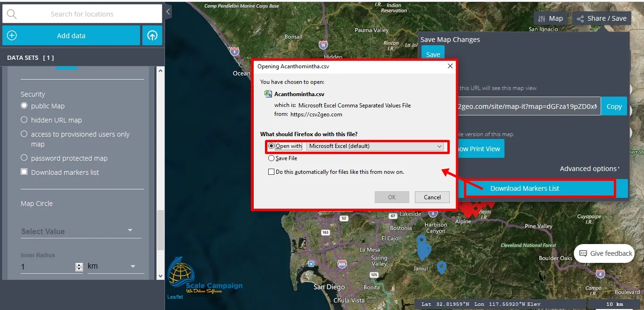Select the password protected map option

[25, 158]
